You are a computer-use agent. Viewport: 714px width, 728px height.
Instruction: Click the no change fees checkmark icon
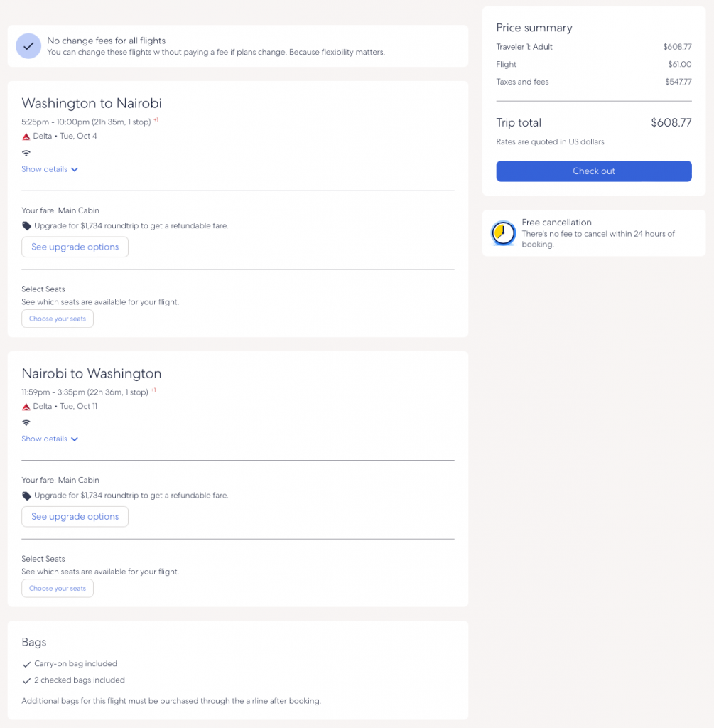[28, 46]
